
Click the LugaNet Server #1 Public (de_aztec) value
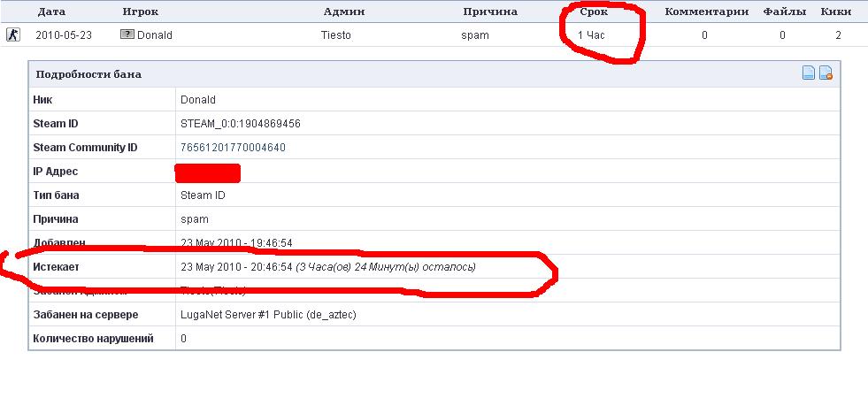coord(268,315)
